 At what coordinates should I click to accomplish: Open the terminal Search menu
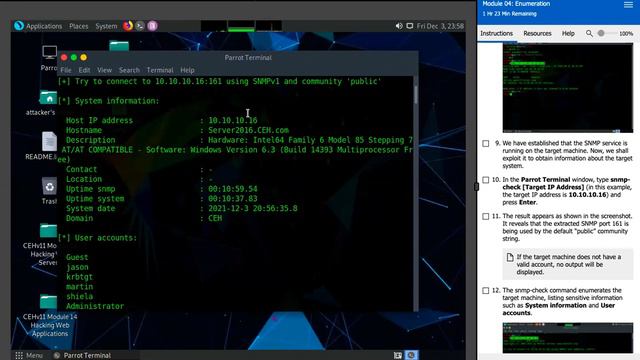click(129, 70)
